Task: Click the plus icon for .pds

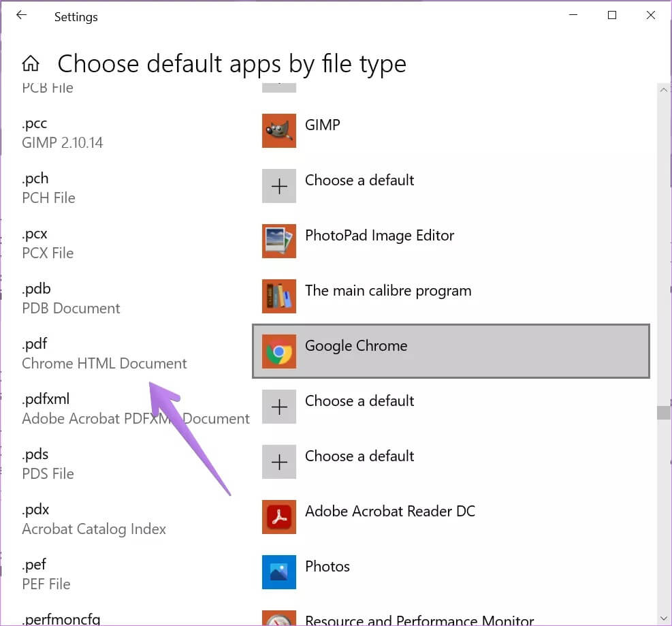Action: (279, 462)
